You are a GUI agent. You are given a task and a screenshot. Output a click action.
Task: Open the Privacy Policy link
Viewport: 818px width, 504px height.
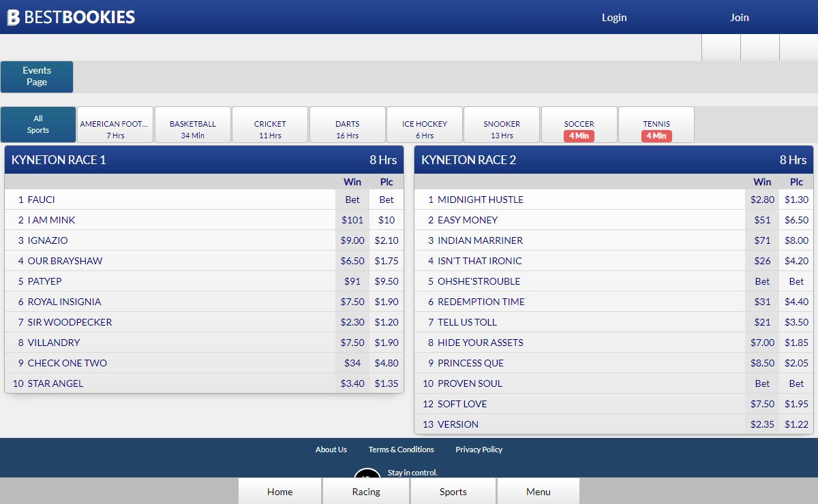[479, 450]
